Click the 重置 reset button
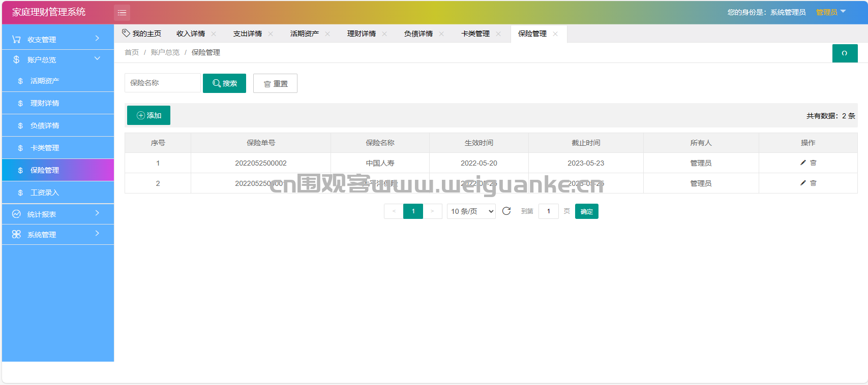 275,83
